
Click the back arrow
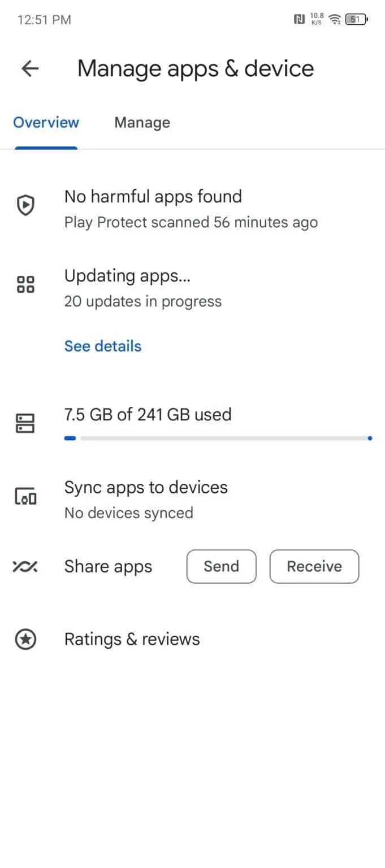(29, 68)
